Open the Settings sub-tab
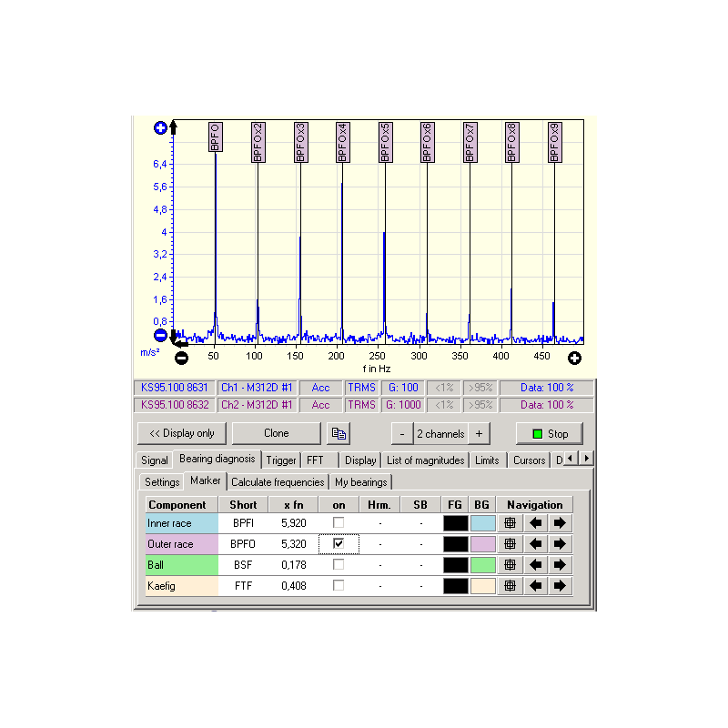This screenshot has height=728, width=728. click(162, 482)
